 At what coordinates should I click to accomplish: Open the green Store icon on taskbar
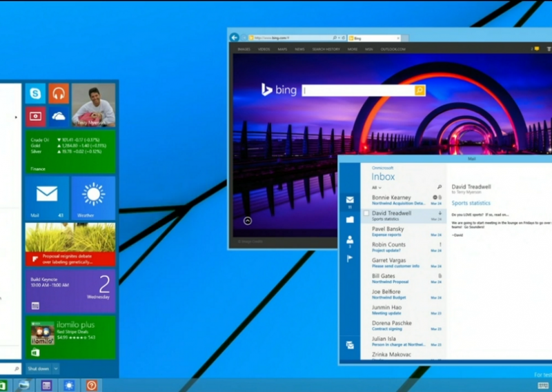pyautogui.click(x=3, y=385)
